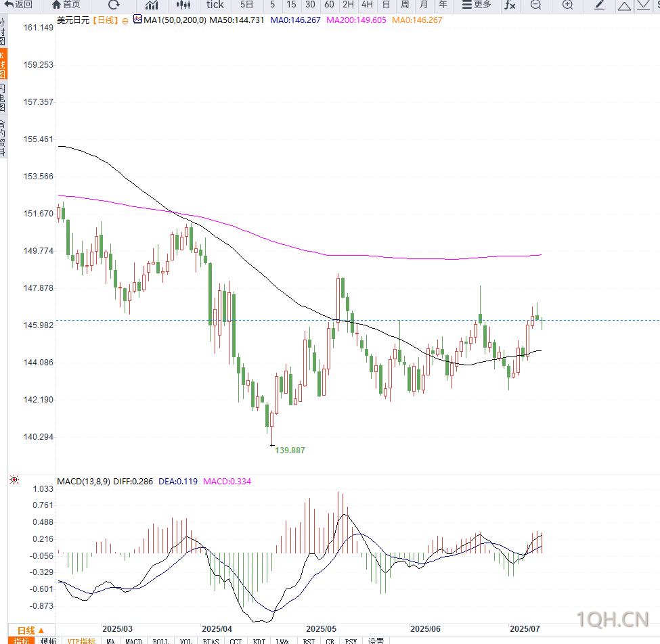The height and width of the screenshot is (644, 660).
Task: Zoom in with the plus magnifier
Action: point(567,5)
